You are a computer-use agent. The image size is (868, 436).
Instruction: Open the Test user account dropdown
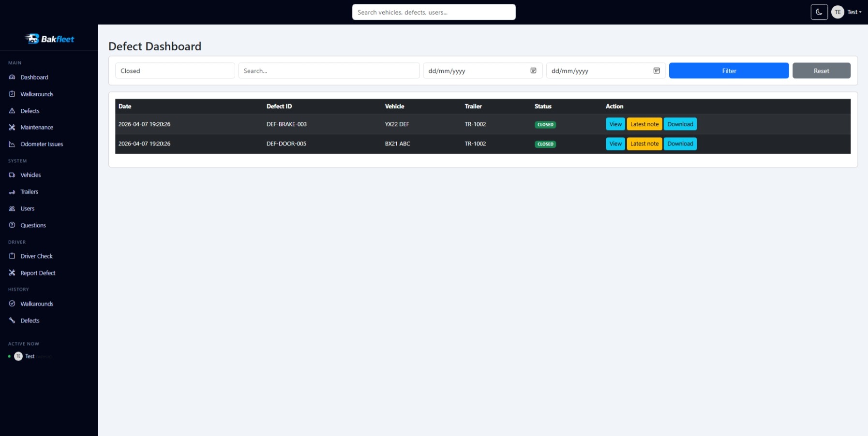pyautogui.click(x=847, y=12)
